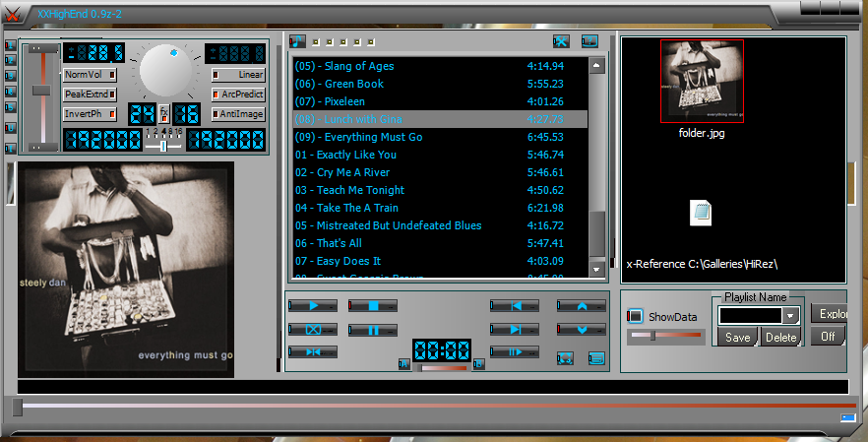Click the large Steely Dan album cover
The height and width of the screenshot is (442, 868).
[126, 270]
